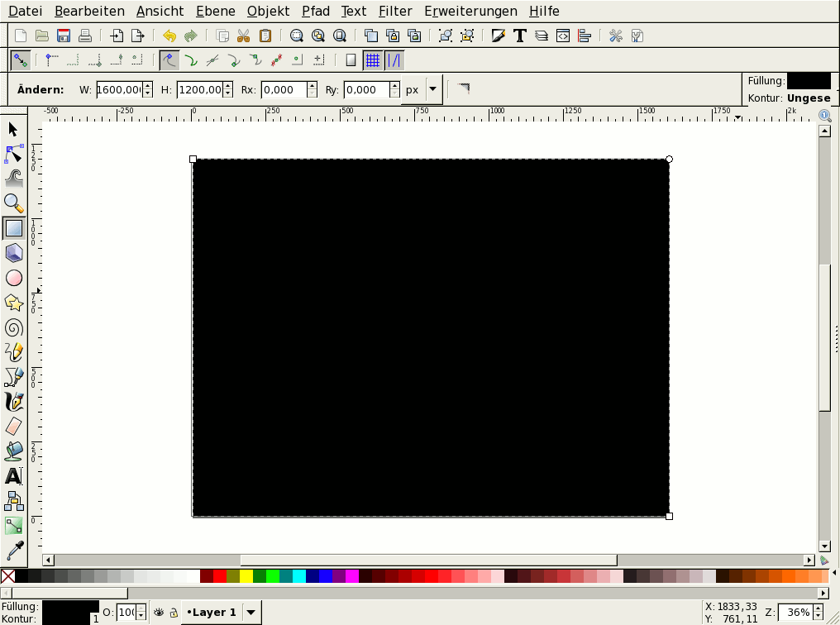The height and width of the screenshot is (625, 840).
Task: Click the Undo arrow icon
Action: [x=169, y=36]
